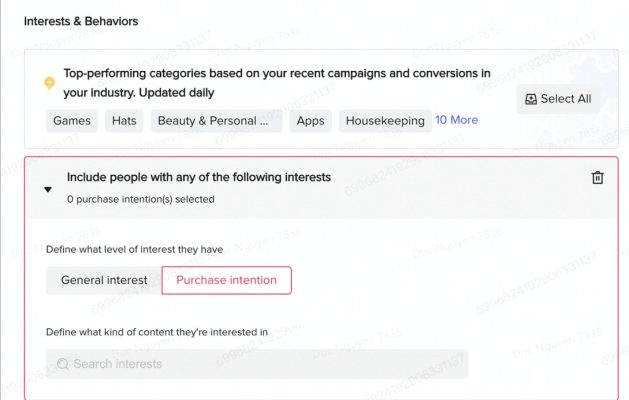This screenshot has height=400, width=629.
Task: Collapse the Include people interests section
Action: (48, 189)
